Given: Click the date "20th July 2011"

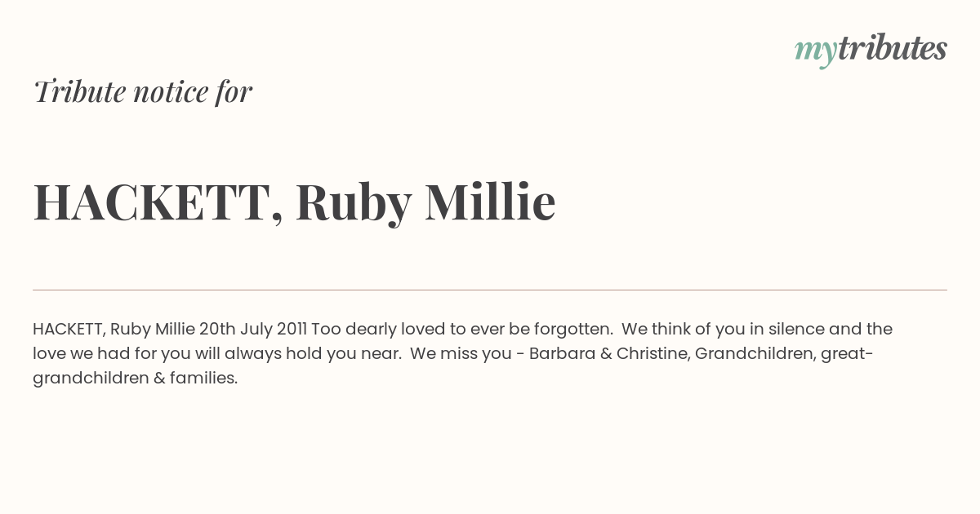Looking at the screenshot, I should (253, 329).
